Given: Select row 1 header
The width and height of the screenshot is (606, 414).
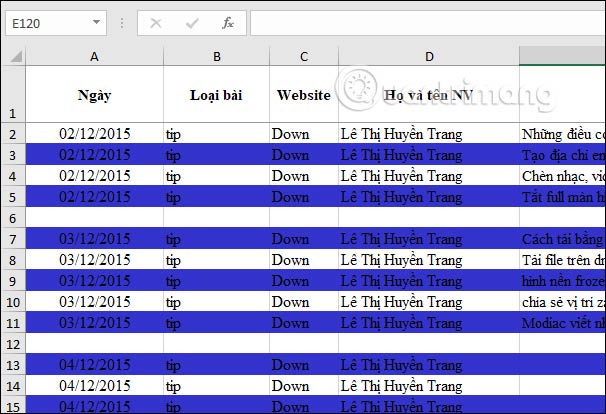Looking at the screenshot, I should click(x=13, y=94).
